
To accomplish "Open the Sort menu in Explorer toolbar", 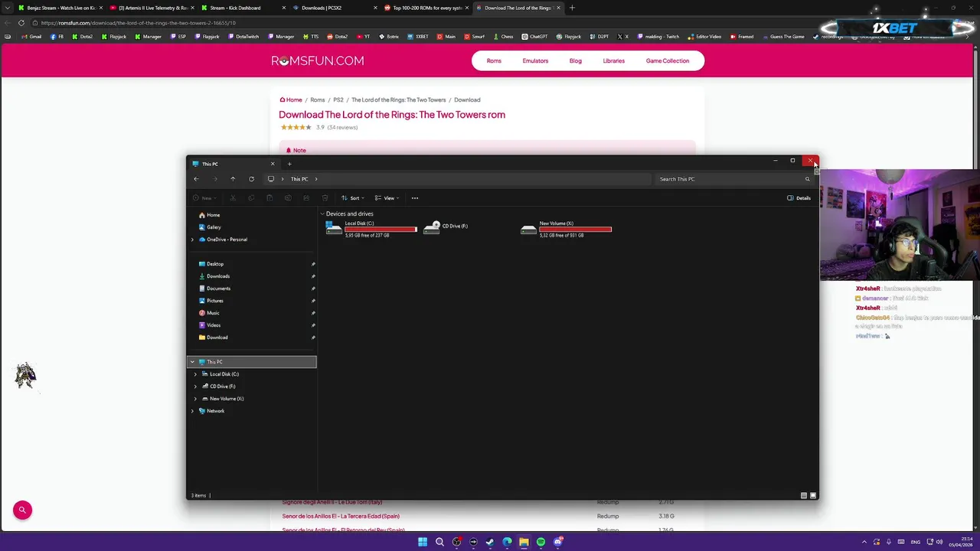I will [x=352, y=198].
